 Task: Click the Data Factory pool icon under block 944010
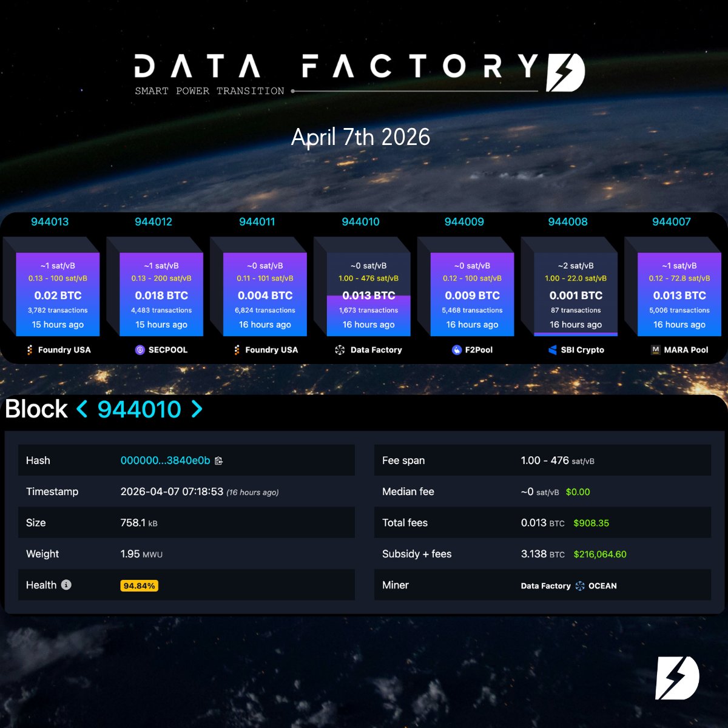[340, 350]
